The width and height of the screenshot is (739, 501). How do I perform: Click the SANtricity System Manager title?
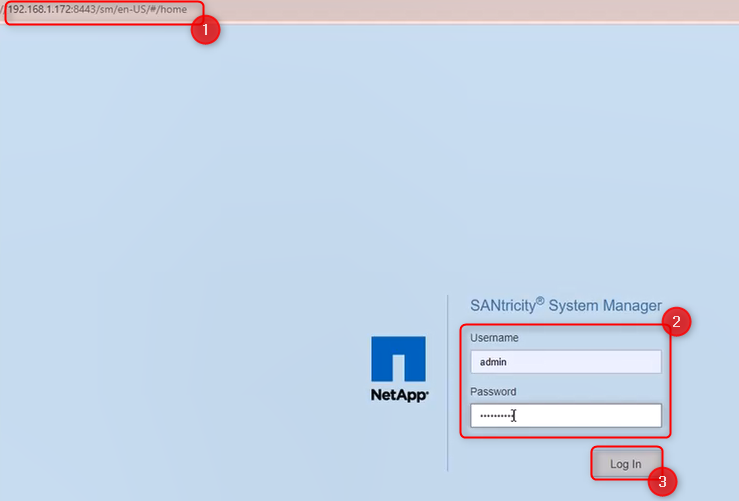click(565, 306)
